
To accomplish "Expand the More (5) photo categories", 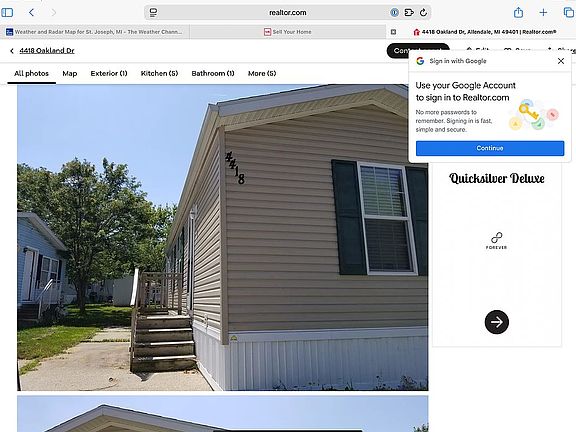I will pyautogui.click(x=262, y=73).
